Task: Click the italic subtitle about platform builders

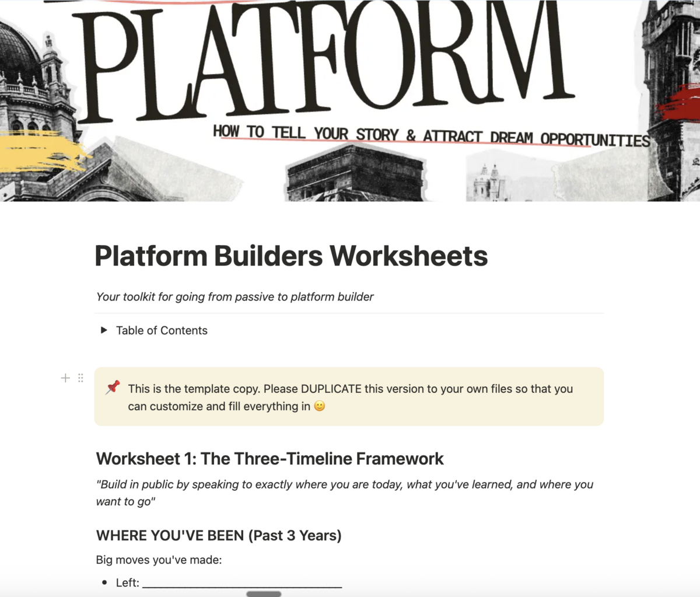Action: 235,296
